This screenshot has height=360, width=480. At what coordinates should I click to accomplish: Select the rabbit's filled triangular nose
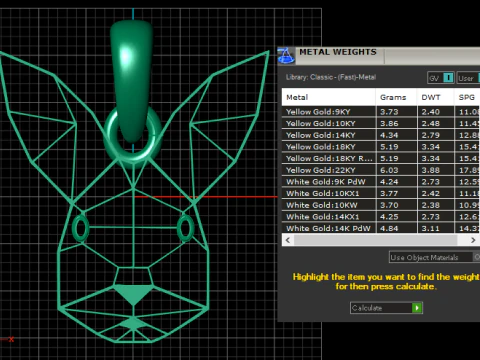click(x=133, y=293)
